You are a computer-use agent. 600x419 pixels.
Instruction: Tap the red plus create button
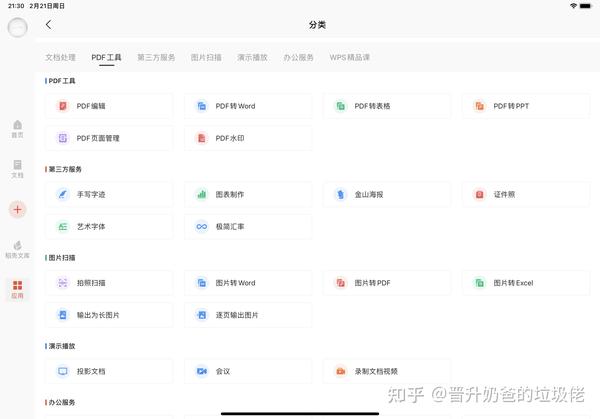point(17,209)
